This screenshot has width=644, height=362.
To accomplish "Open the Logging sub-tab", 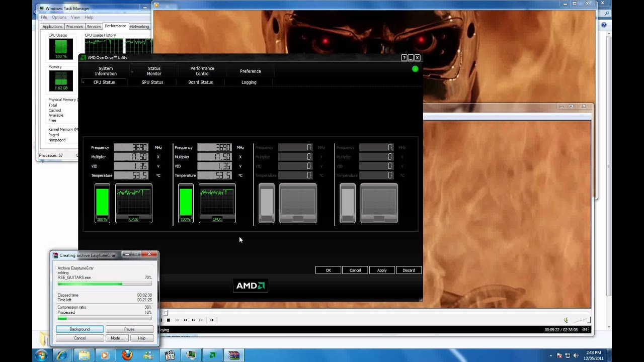I will [249, 82].
